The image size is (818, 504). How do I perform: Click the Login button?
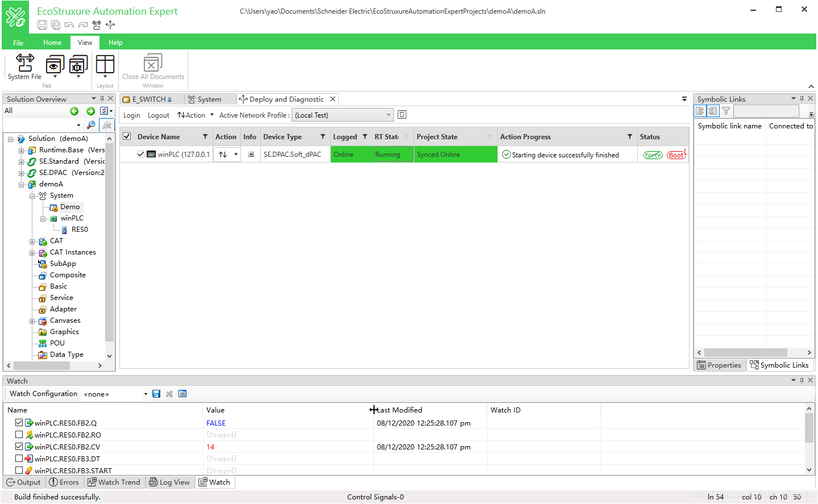(x=131, y=115)
